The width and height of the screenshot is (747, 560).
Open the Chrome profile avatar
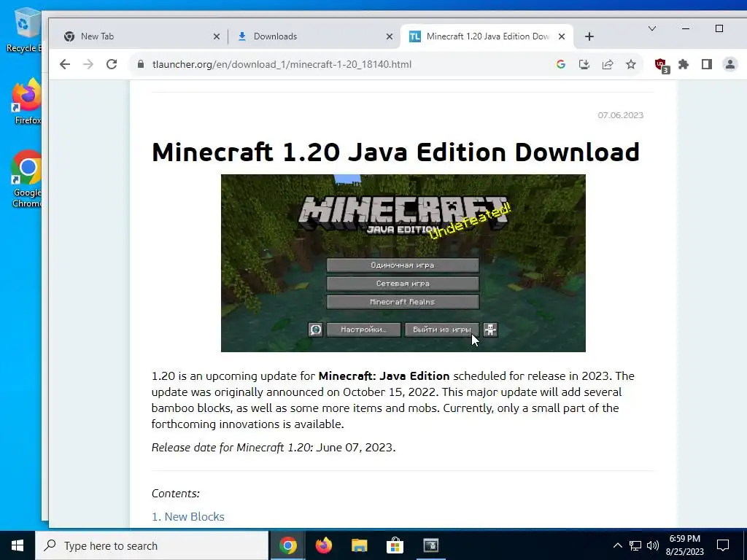pos(729,64)
